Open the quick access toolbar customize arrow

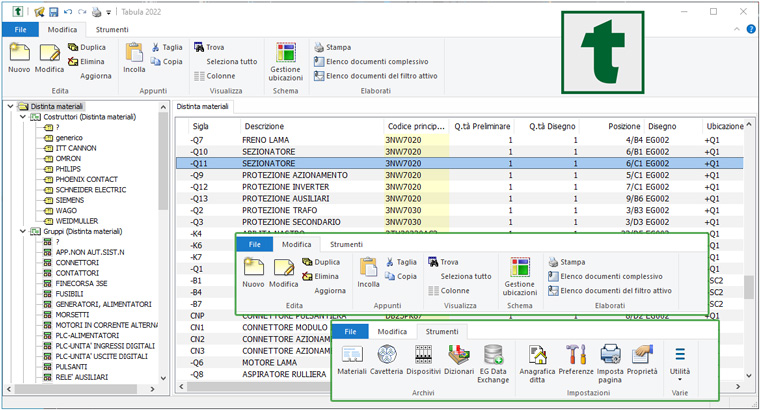108,12
